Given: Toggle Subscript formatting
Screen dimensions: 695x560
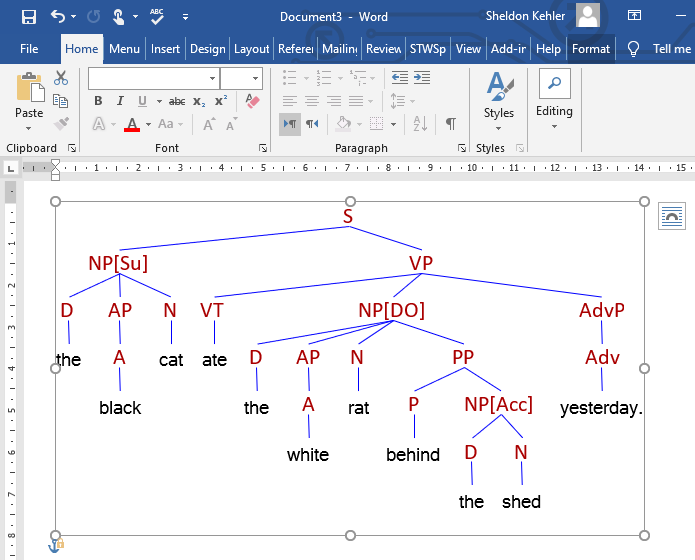Looking at the screenshot, I should [x=199, y=102].
